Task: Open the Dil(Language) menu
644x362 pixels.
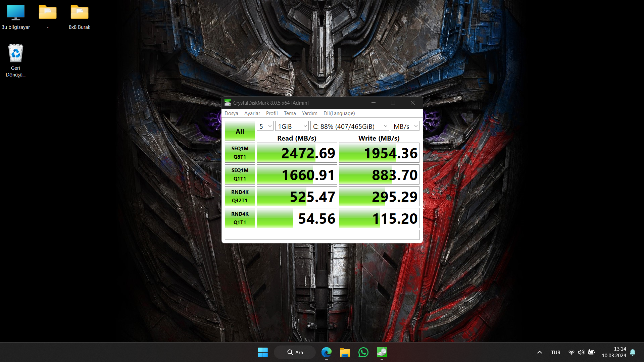Action: (x=339, y=113)
